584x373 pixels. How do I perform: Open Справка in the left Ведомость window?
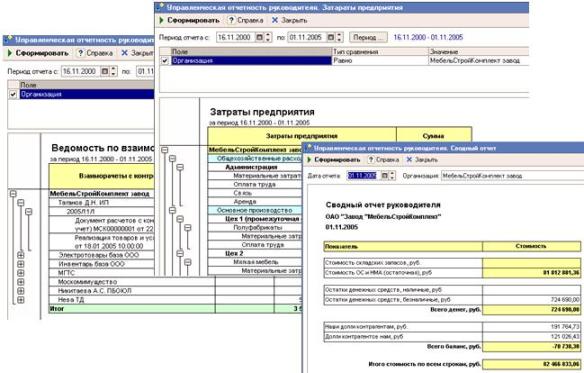tap(99, 53)
